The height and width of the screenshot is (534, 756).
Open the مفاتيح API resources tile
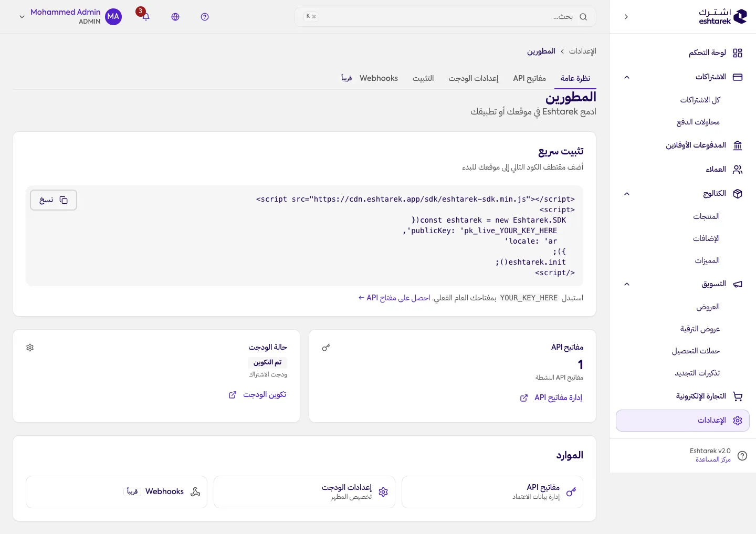tap(492, 492)
